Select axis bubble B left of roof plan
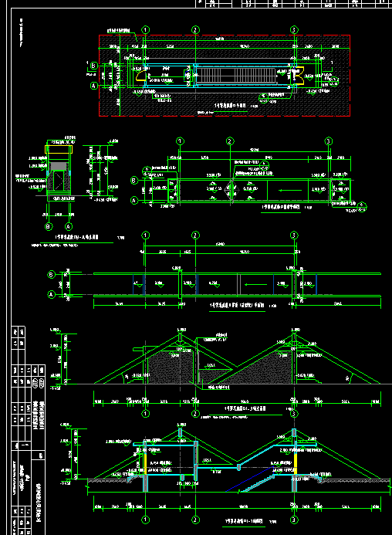Screen dimensions: 392x535 pos(134,180)
